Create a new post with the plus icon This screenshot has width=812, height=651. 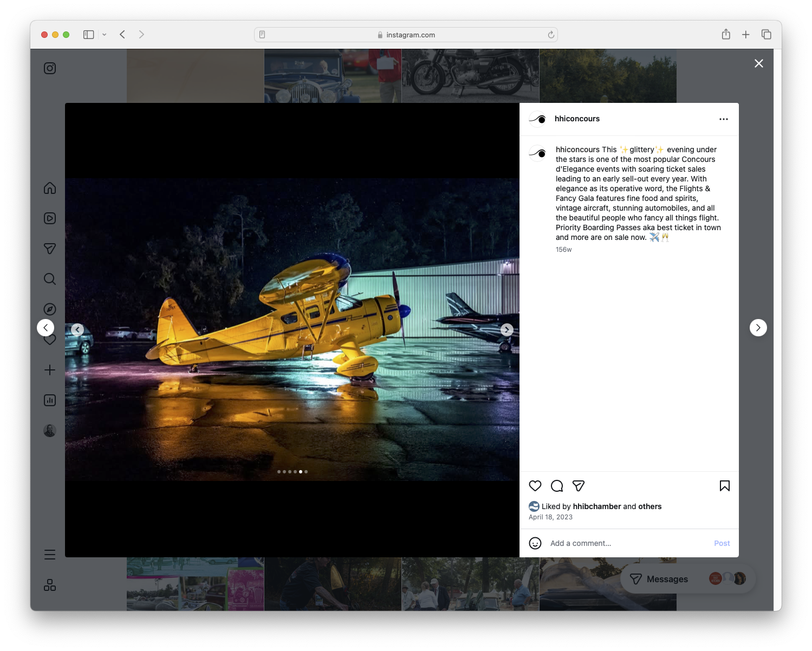pyautogui.click(x=49, y=370)
